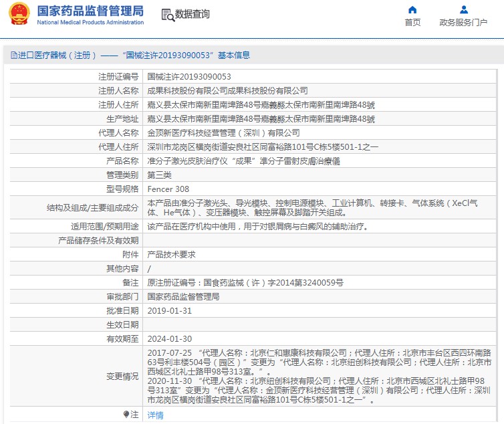Click the national emblem logo
The image size is (504, 424).
tap(19, 15)
